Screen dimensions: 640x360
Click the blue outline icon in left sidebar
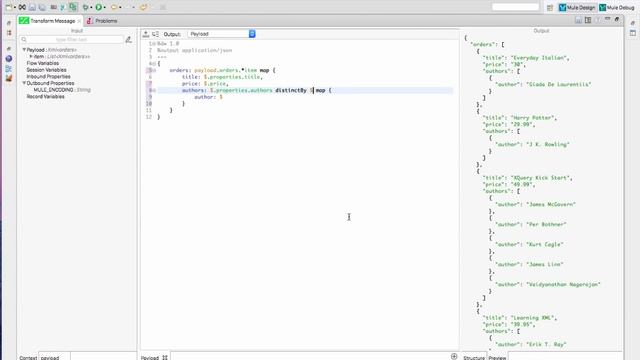pyautogui.click(x=9, y=68)
